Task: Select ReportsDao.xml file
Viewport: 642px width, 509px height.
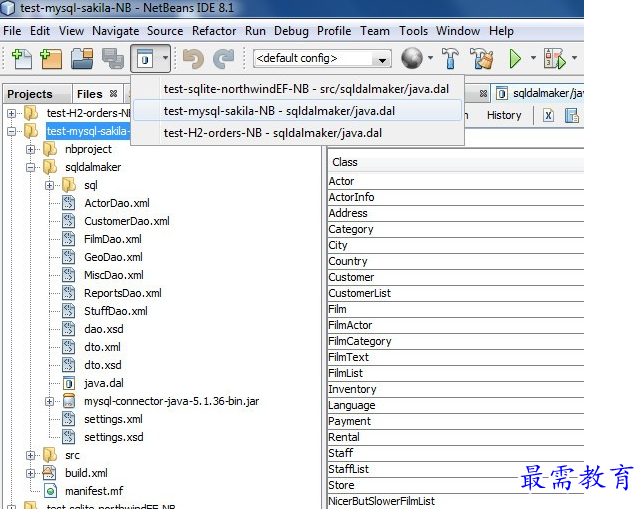Action: point(122,293)
